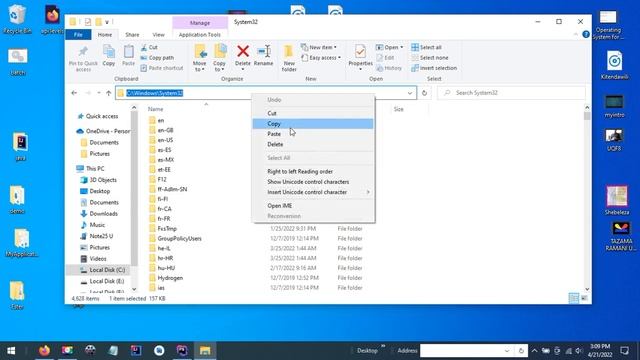640x360 pixels.
Task: Select Right to left Reading order
Action: [313, 171]
